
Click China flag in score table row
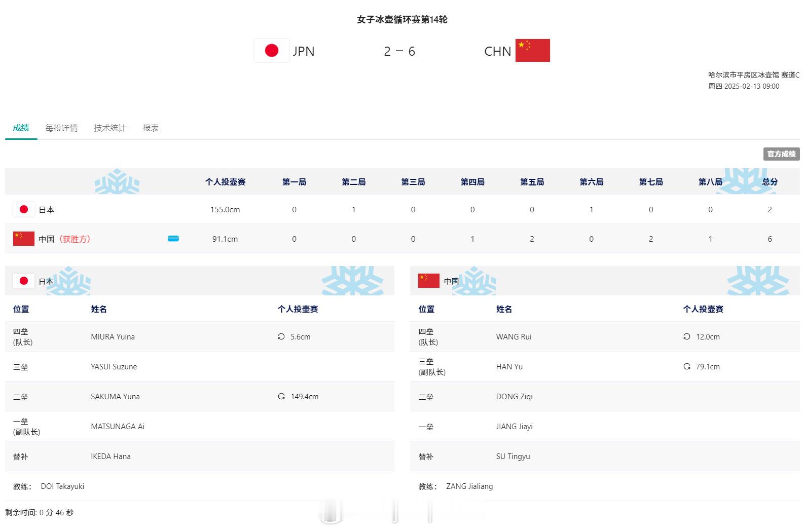[x=23, y=239]
